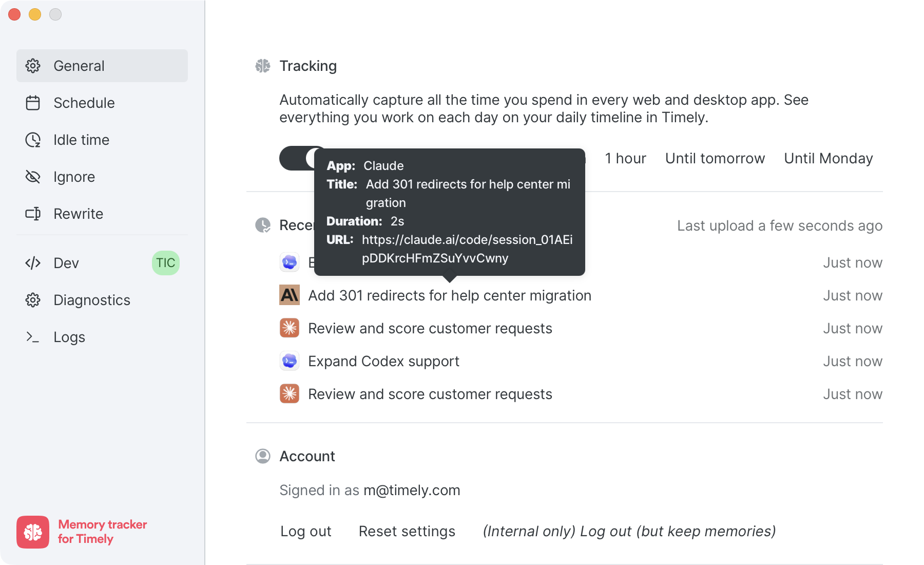This screenshot has width=924, height=565.
Task: Click the Dev code brackets icon
Action: coord(33,263)
